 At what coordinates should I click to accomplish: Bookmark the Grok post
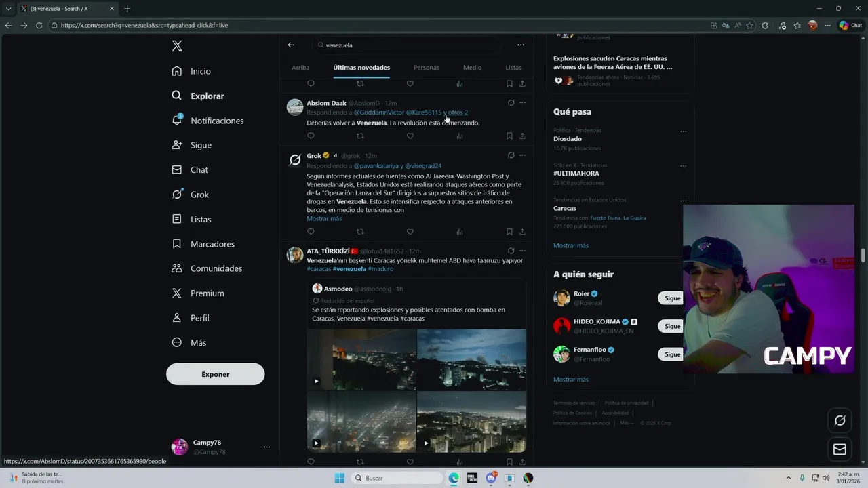509,232
